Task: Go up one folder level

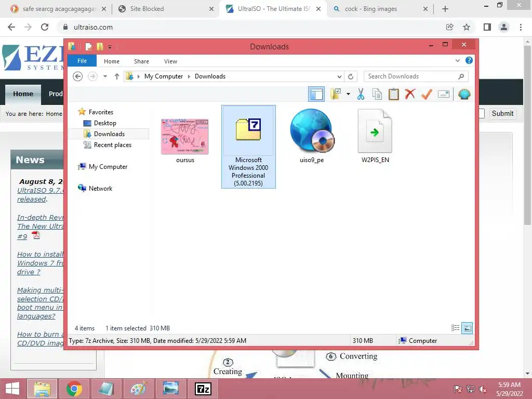Action: (x=117, y=76)
